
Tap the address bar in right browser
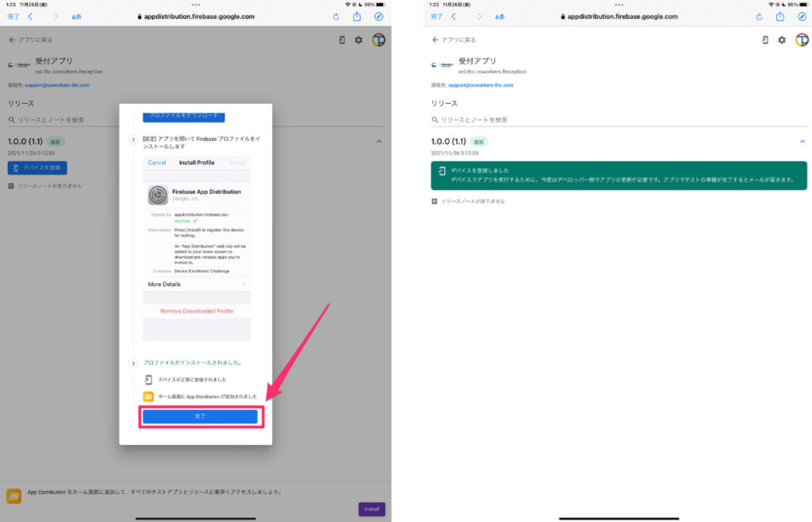point(619,17)
